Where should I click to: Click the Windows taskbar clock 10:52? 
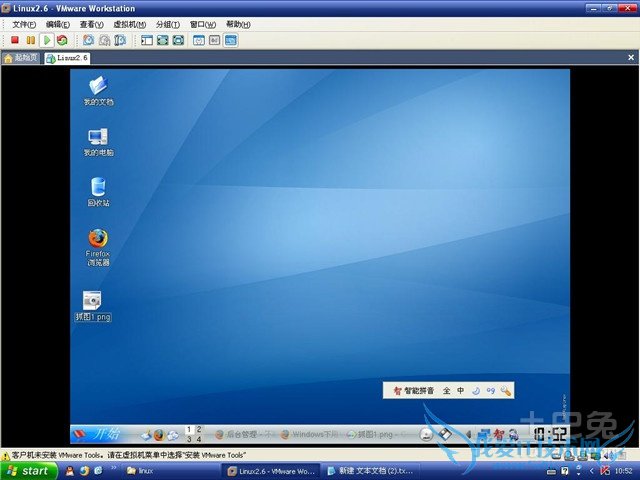(x=623, y=471)
